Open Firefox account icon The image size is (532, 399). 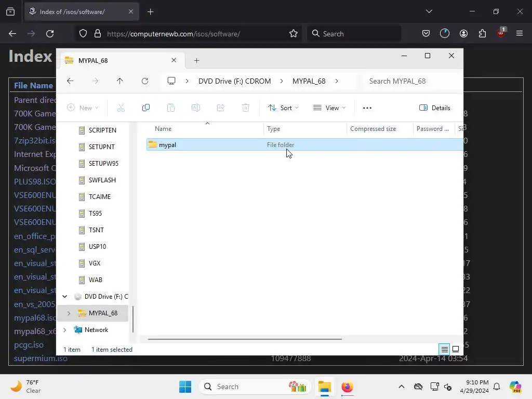point(463,34)
